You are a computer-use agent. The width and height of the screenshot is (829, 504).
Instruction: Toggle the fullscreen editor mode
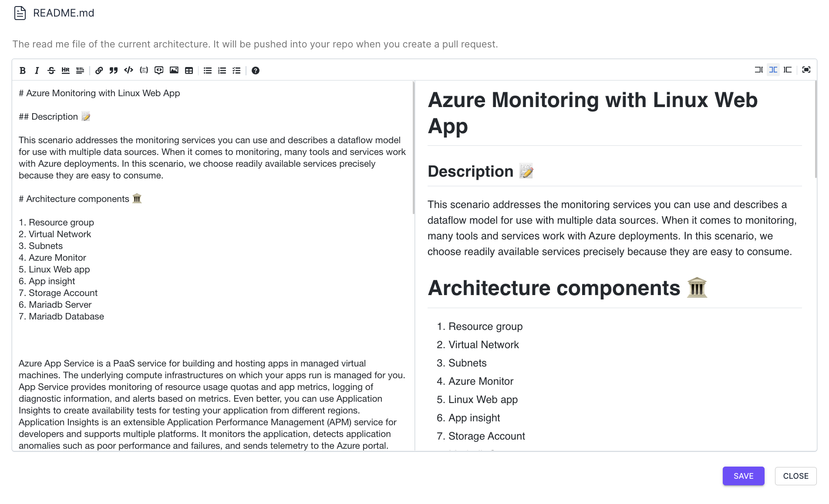[806, 70]
